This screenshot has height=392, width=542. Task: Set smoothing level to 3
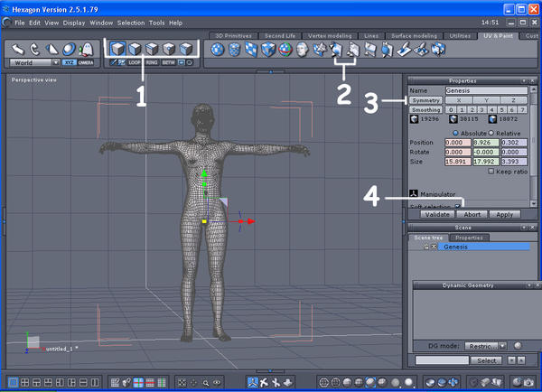pos(482,109)
